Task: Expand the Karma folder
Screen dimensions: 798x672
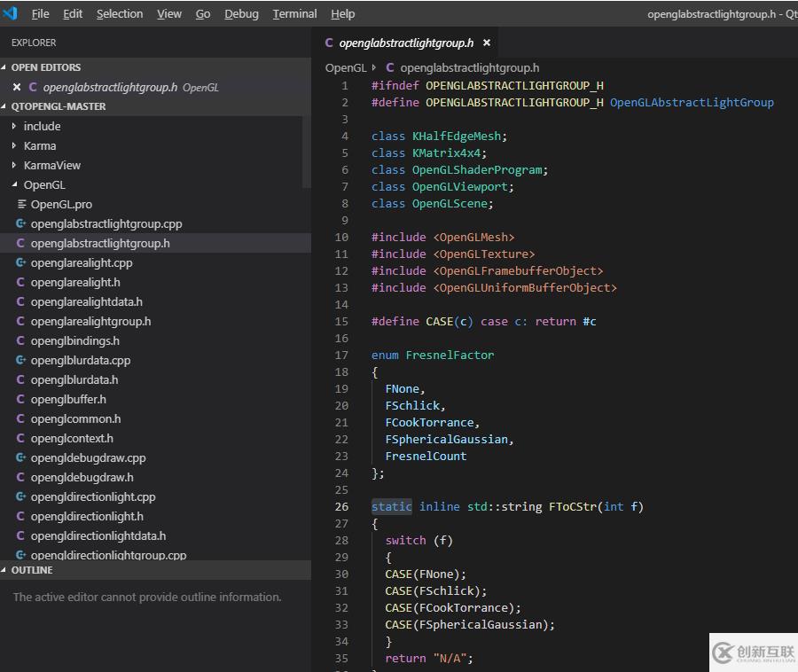Action: 14,145
